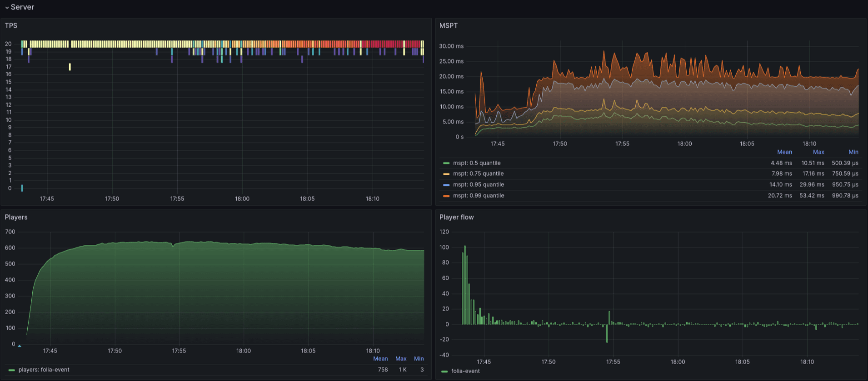Click the 17:55 time label in Player flow
868x381 pixels.
point(613,362)
